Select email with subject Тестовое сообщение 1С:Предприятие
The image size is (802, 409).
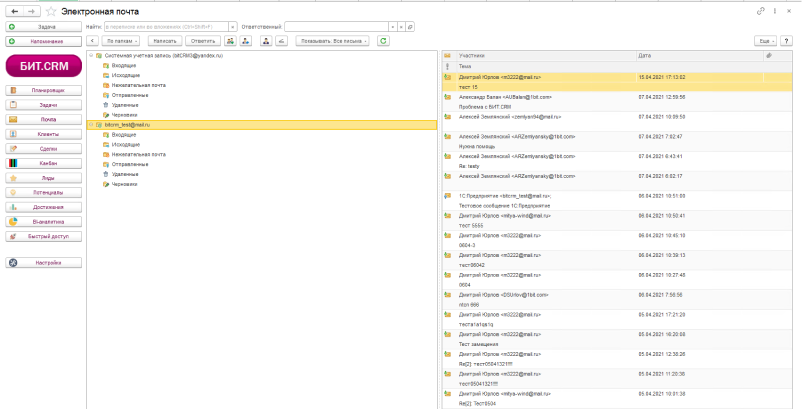[617, 200]
